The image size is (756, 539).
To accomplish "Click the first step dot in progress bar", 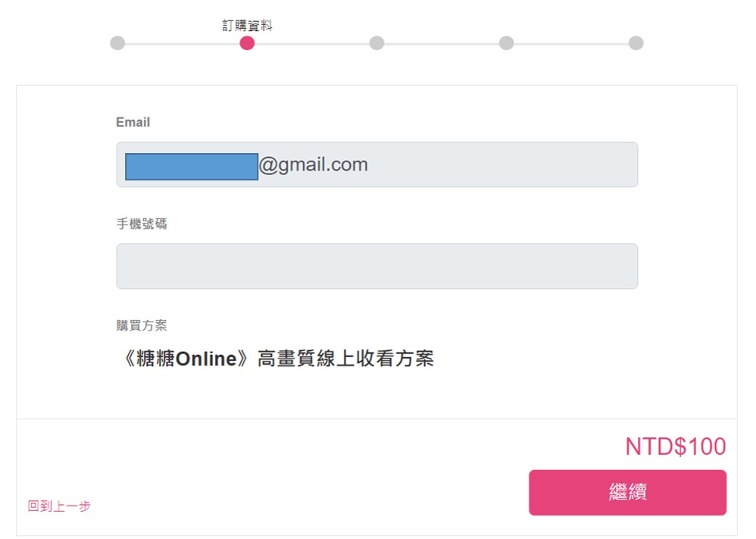I will point(117,43).
